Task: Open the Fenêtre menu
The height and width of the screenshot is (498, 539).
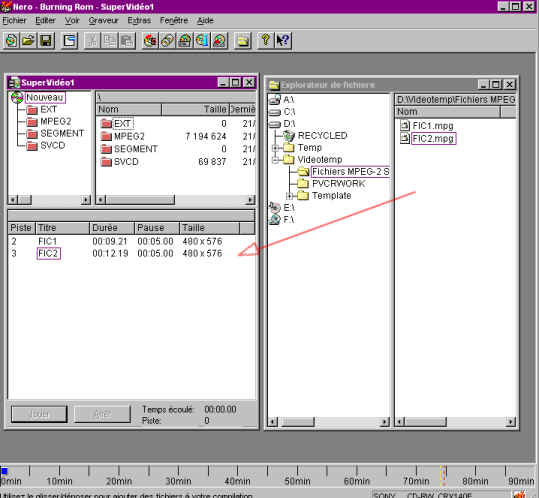Action: tap(174, 21)
